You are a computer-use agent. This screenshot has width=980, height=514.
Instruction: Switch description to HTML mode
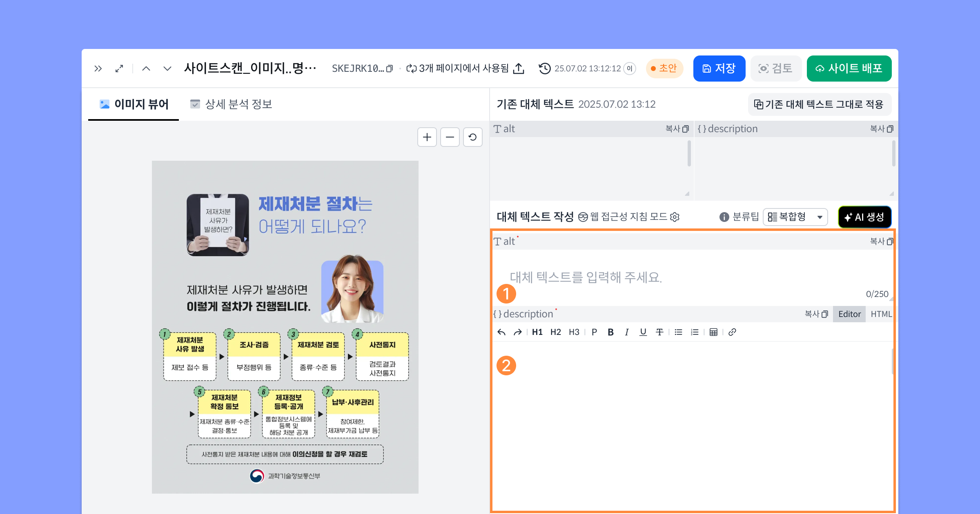(x=881, y=314)
